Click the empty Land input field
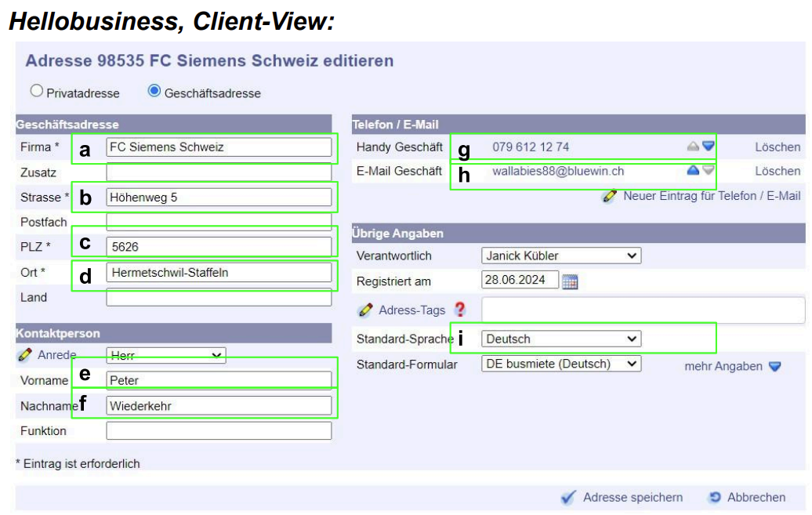The image size is (812, 515). click(x=219, y=297)
